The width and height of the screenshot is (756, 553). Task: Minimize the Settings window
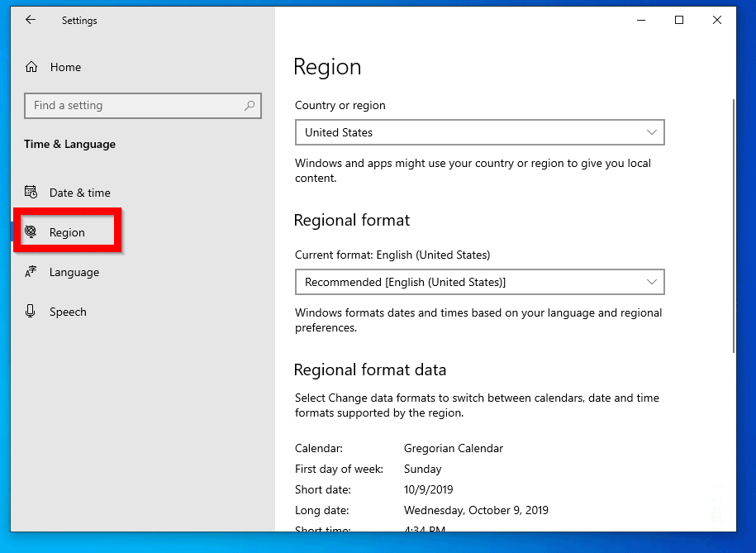[641, 20]
